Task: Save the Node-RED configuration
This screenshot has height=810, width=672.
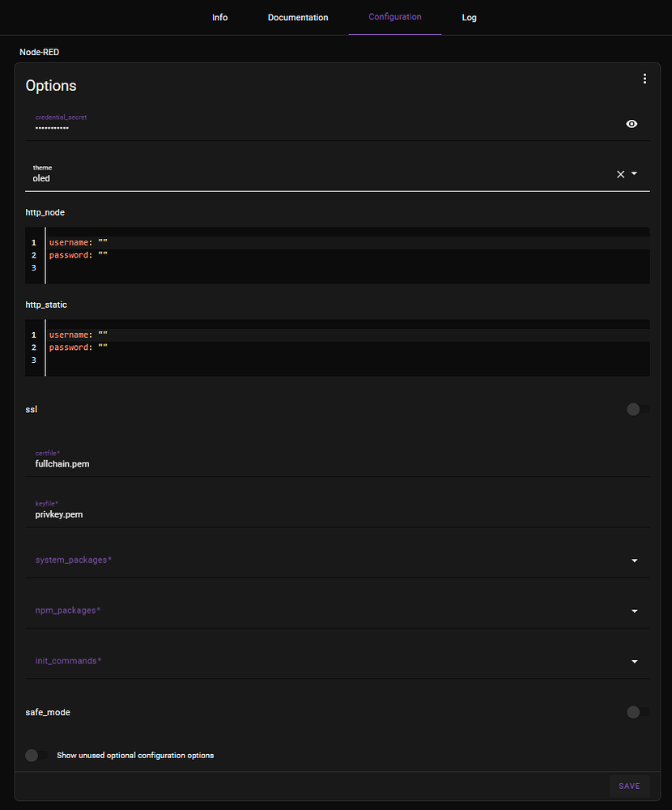Action: pyautogui.click(x=629, y=786)
